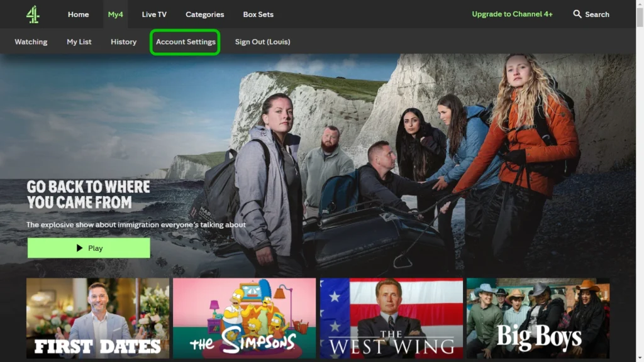644x362 pixels.
Task: Click the Go Back To Where You Came From title
Action: (88, 195)
